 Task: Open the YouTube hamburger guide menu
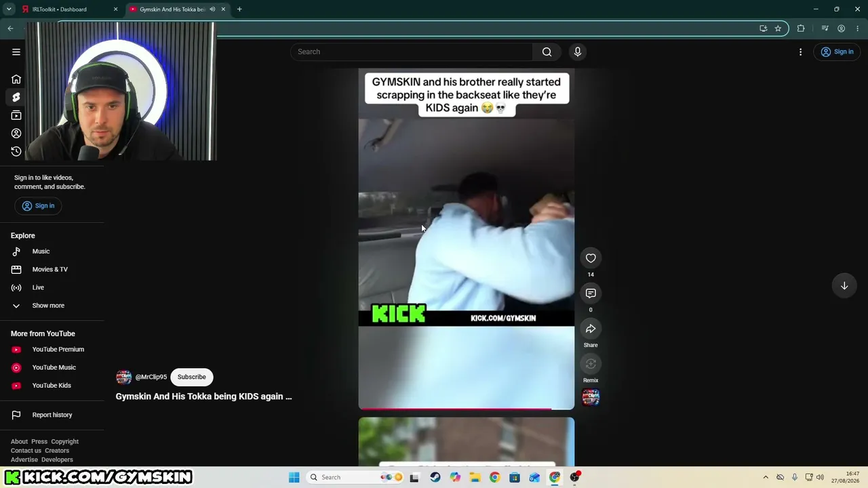pyautogui.click(x=16, y=52)
